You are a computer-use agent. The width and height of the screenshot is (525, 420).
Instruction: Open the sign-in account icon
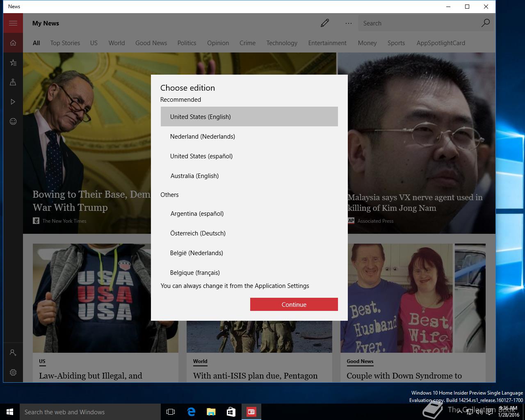tap(13, 353)
